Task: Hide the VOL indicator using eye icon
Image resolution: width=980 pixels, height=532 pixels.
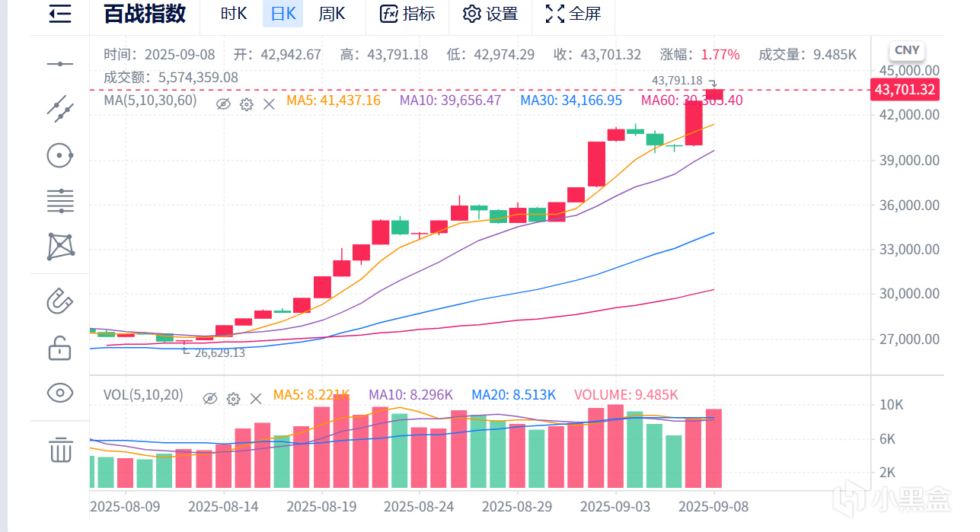Action: [211, 398]
